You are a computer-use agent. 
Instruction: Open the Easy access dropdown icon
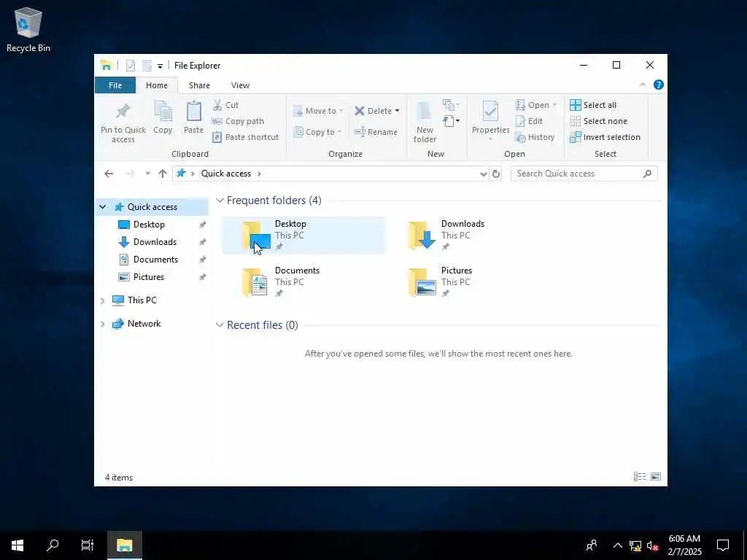point(451,121)
